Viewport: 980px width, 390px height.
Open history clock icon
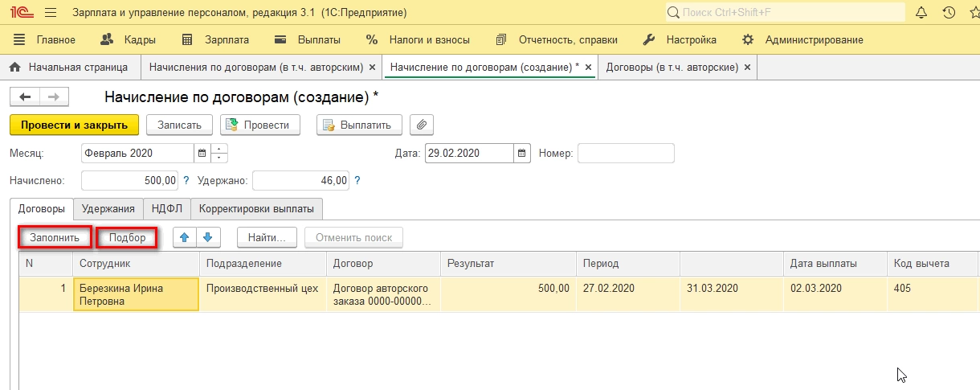pos(949,13)
